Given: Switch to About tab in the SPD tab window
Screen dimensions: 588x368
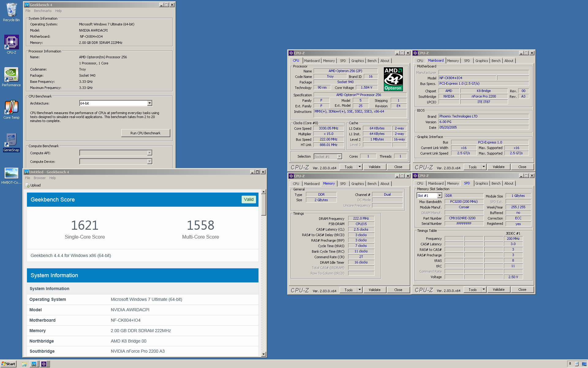Looking at the screenshot, I should [x=509, y=183].
